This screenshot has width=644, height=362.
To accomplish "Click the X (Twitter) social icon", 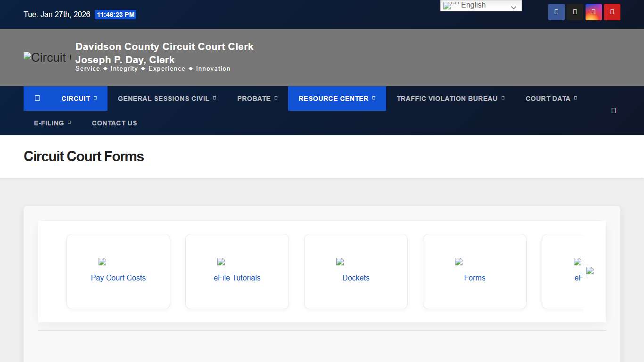I will click(575, 12).
